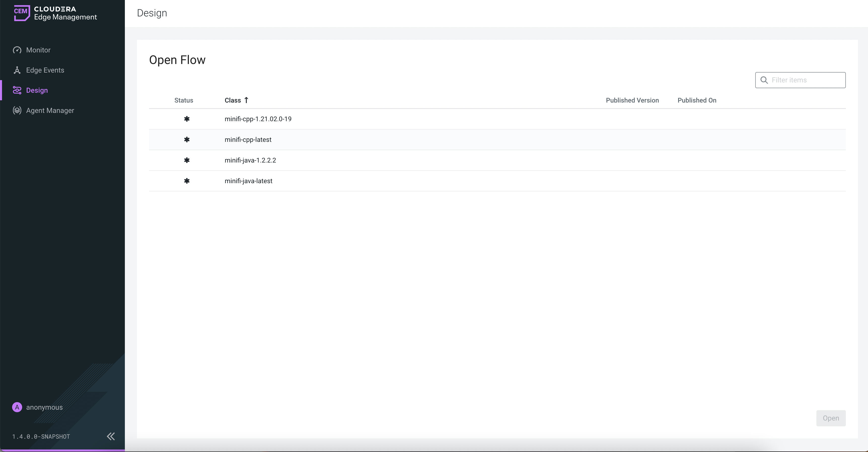This screenshot has height=452, width=868.
Task: Click the Edge Events node icon
Action: click(17, 70)
